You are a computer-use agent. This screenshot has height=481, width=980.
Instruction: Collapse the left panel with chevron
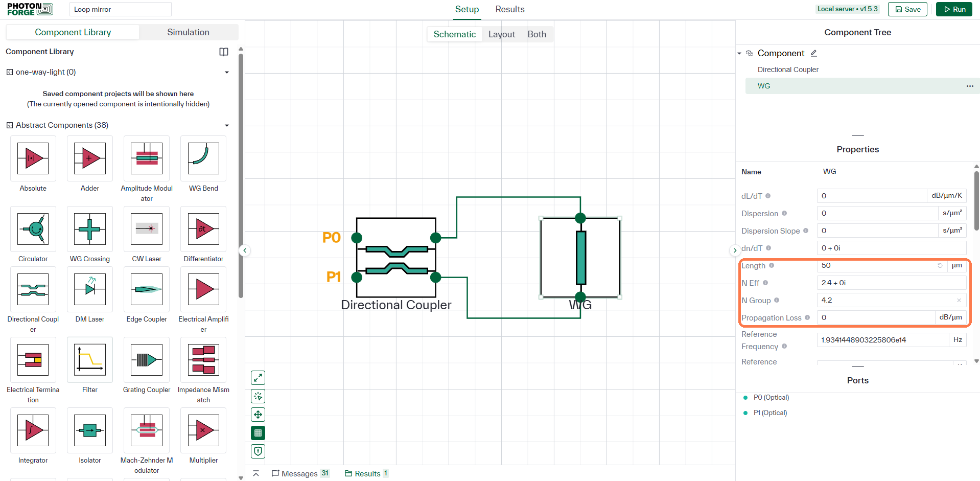click(245, 250)
